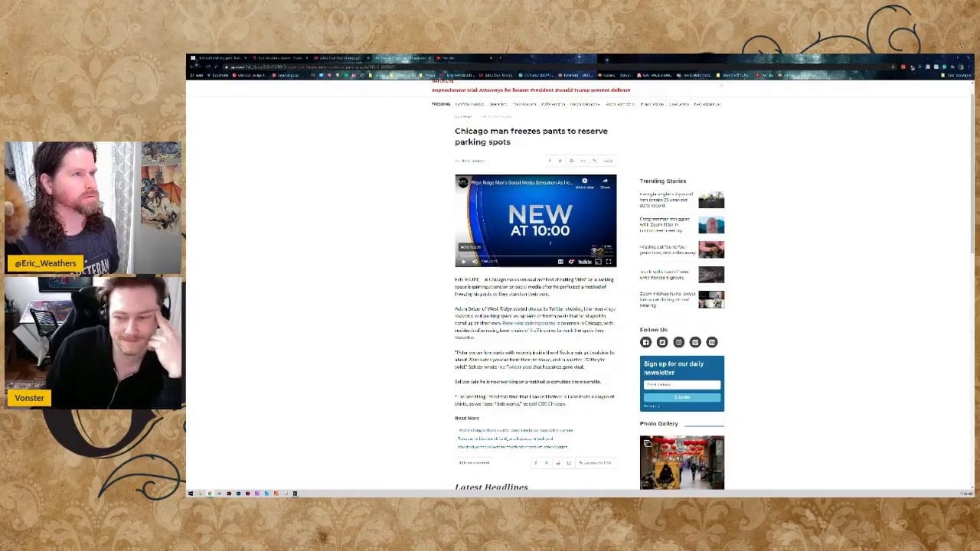
Task: Play the embedded YouTube video
Action: [463, 262]
